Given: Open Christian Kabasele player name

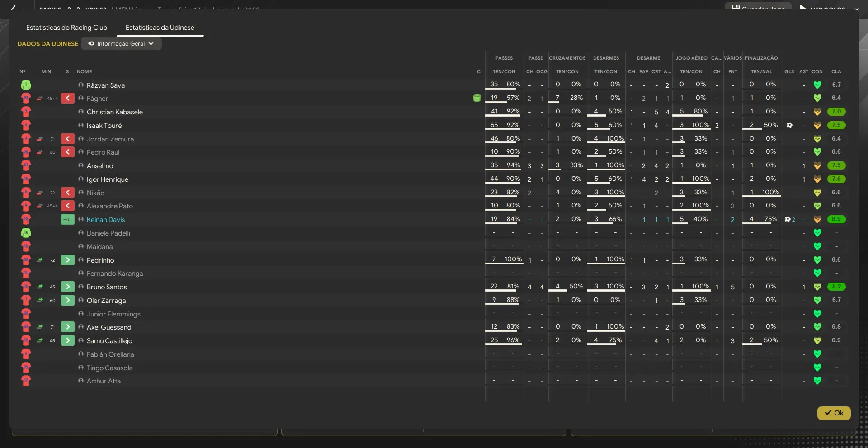Looking at the screenshot, I should coord(115,112).
